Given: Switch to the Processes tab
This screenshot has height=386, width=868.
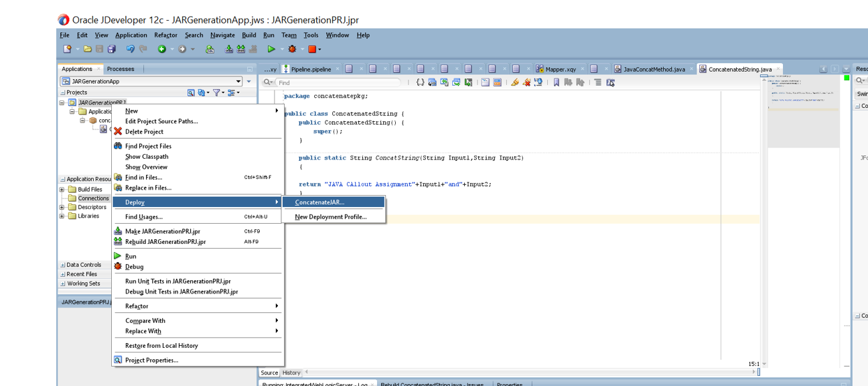Looking at the screenshot, I should point(121,69).
